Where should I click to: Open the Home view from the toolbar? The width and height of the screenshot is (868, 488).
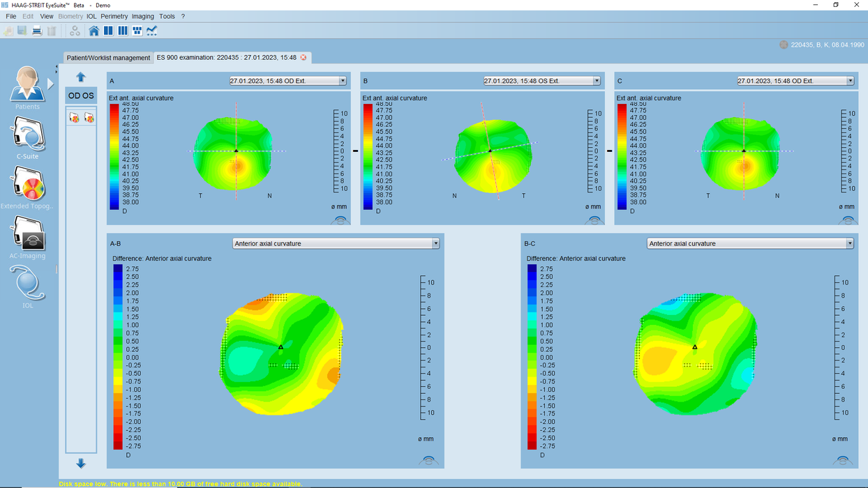coord(94,31)
